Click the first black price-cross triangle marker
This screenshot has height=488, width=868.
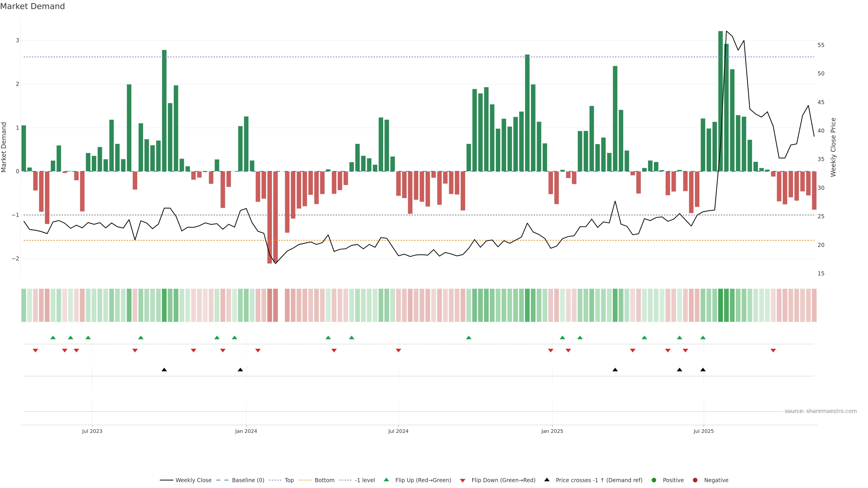tap(164, 370)
